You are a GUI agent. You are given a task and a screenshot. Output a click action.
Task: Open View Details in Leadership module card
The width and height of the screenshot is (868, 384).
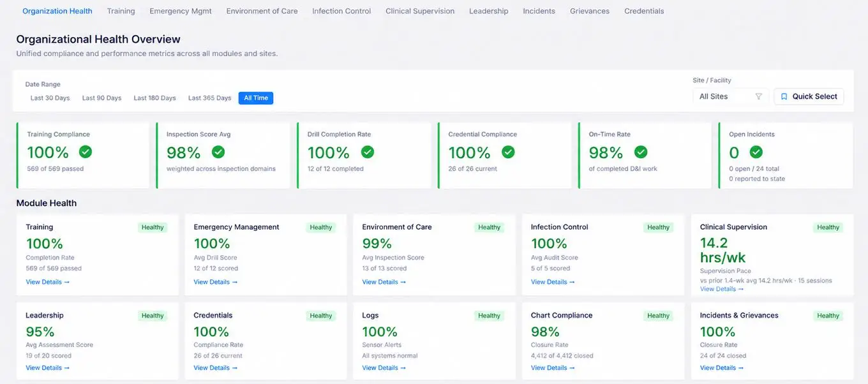pyautogui.click(x=48, y=367)
